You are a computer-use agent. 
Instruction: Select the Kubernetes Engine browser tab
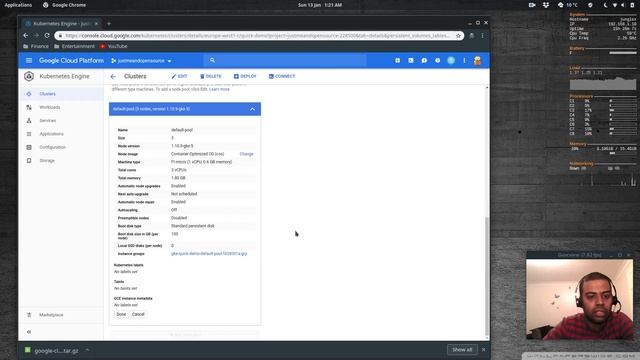61,24
